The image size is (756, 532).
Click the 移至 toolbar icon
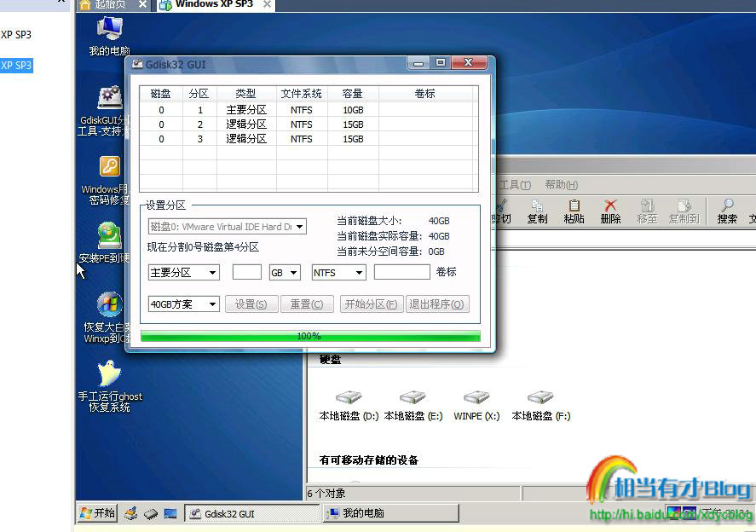(x=647, y=211)
